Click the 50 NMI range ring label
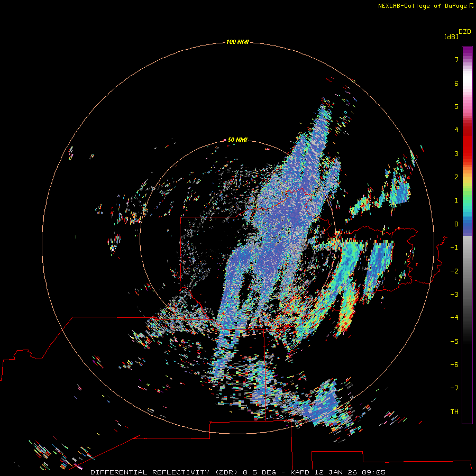The height and width of the screenshot is (476, 476). click(x=237, y=140)
